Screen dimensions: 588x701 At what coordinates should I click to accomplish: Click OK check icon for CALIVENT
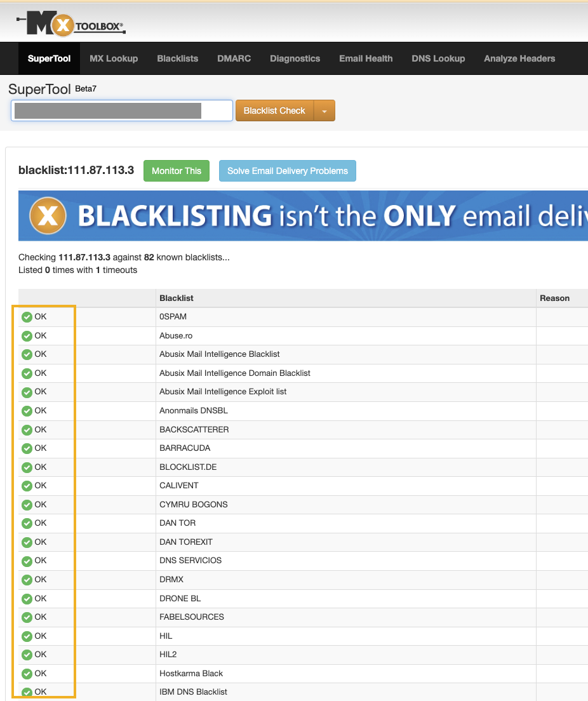tap(27, 486)
